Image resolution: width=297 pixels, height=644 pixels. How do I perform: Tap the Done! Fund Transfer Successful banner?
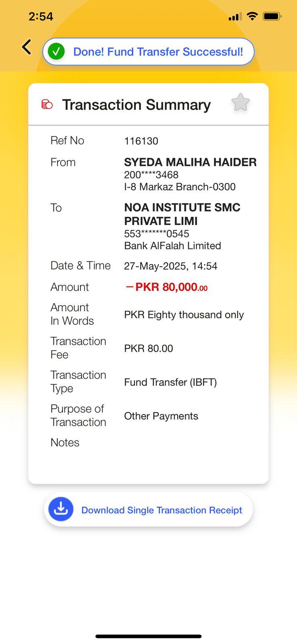coord(158,52)
